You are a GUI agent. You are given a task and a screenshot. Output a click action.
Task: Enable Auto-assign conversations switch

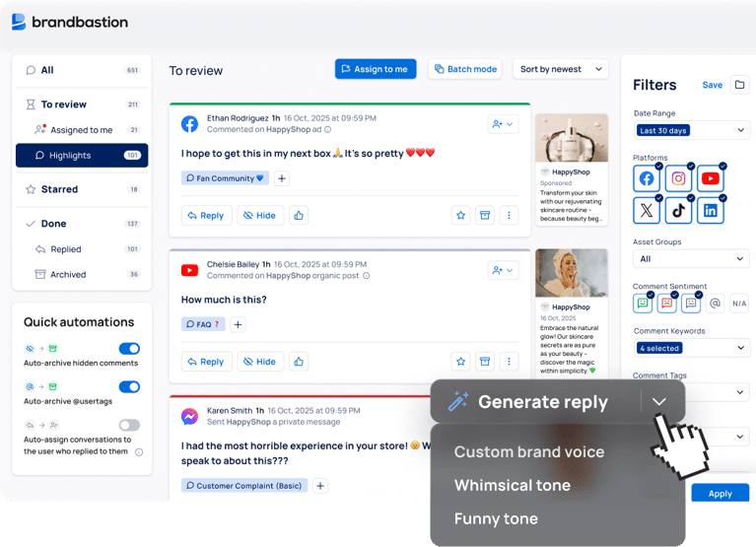tap(129, 425)
